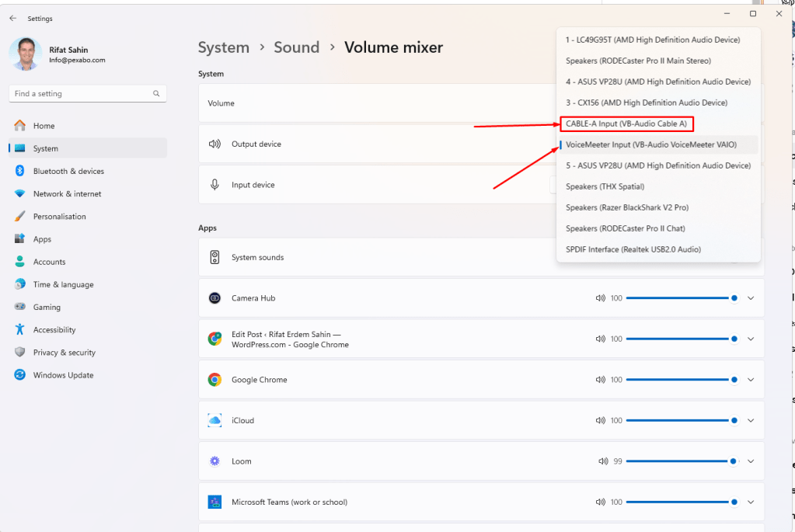This screenshot has height=532, width=795.
Task: Adjust the Loom volume slider
Action: (682, 461)
